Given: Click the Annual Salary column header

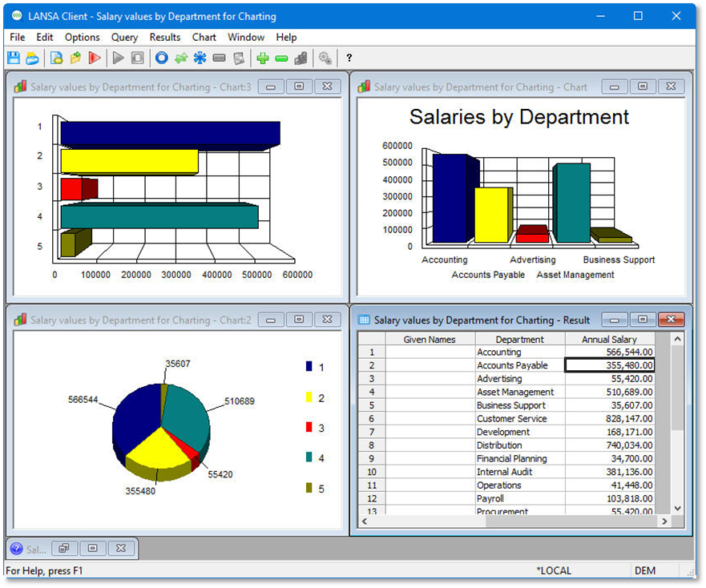Looking at the screenshot, I should [609, 339].
